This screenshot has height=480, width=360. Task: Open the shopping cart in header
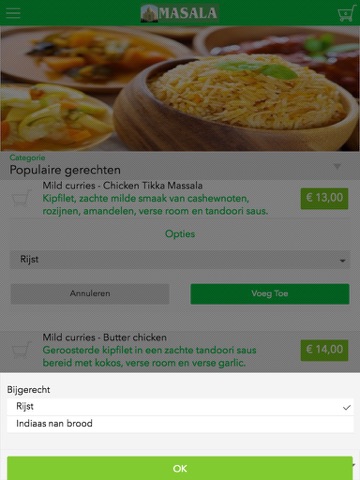[347, 13]
